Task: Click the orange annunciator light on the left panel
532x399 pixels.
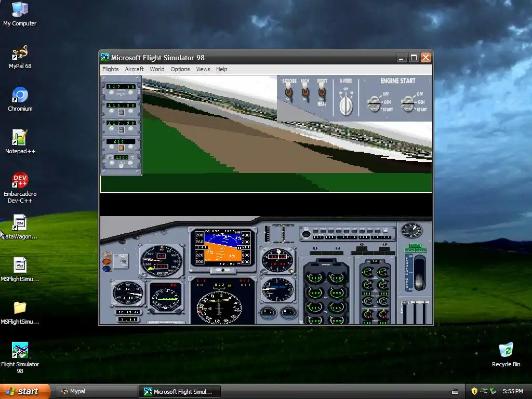Action: (106, 261)
